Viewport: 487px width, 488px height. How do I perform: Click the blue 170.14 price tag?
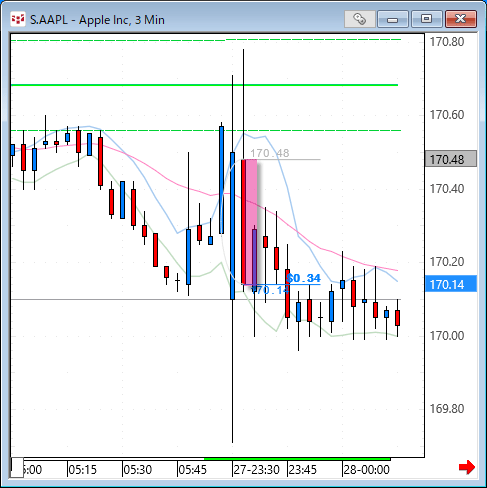[451, 284]
